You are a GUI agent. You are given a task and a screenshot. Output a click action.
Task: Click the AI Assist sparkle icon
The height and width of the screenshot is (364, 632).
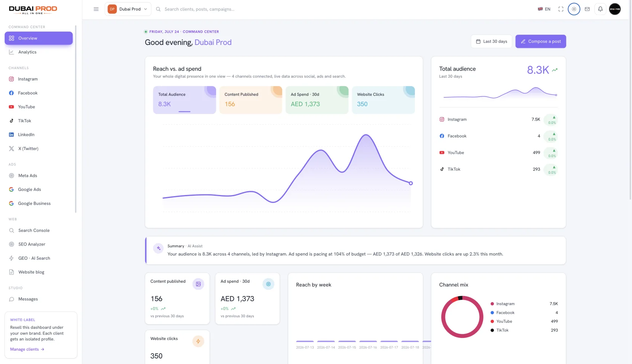pyautogui.click(x=158, y=248)
